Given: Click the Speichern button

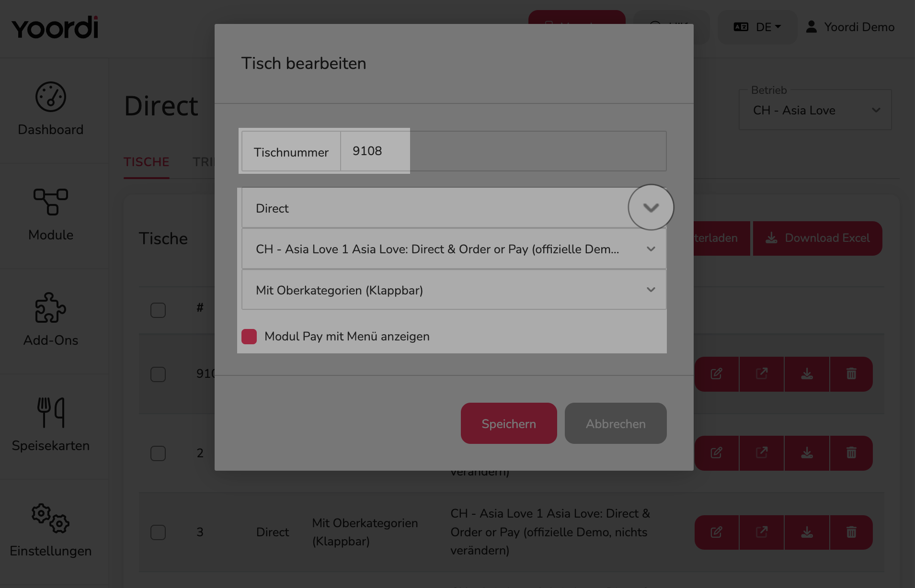Looking at the screenshot, I should [x=509, y=423].
